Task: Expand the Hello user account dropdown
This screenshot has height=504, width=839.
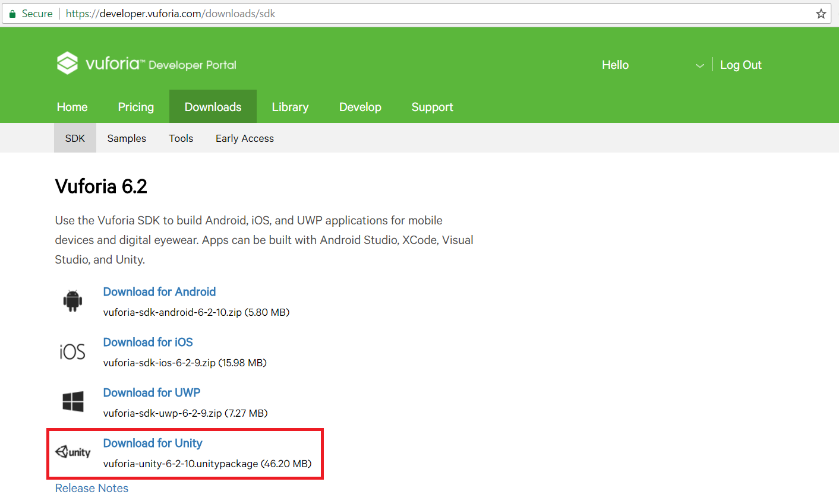Action: [x=699, y=65]
